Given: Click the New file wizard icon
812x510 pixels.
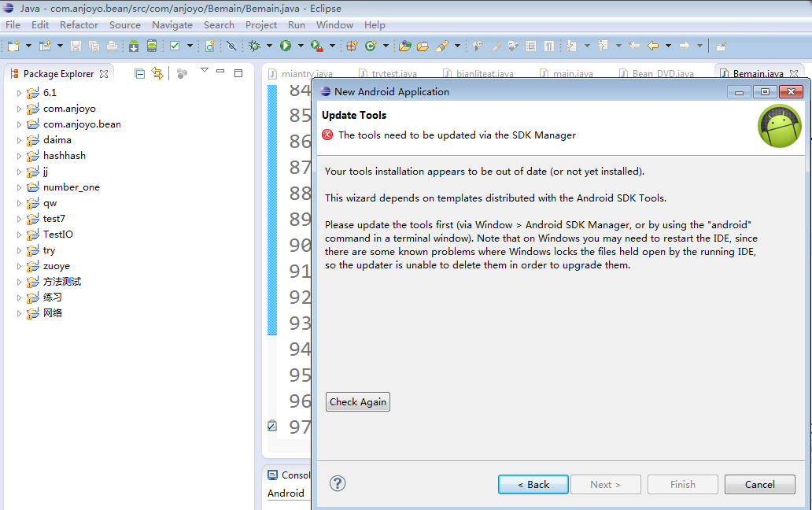Looking at the screenshot, I should coord(14,46).
